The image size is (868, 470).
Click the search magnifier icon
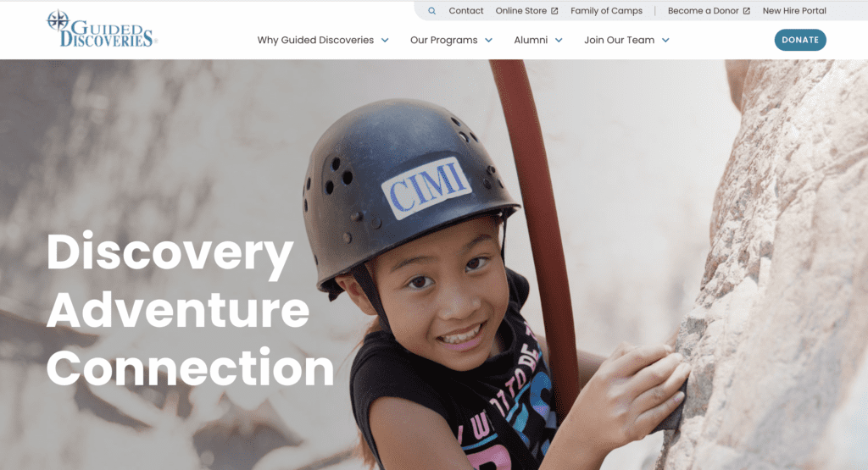(x=431, y=10)
